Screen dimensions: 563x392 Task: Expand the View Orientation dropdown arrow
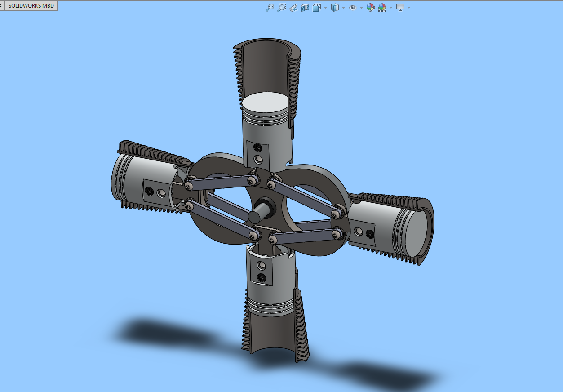pos(325,8)
